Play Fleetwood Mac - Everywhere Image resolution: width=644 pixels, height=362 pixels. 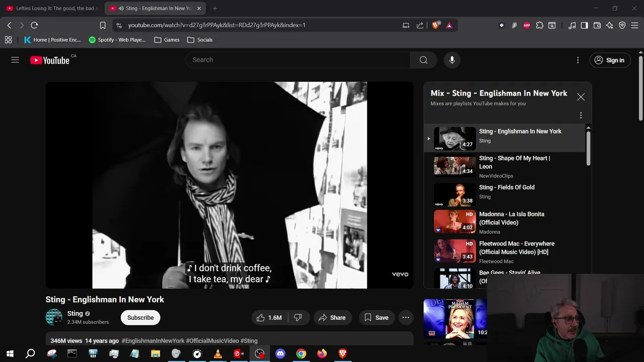pyautogui.click(x=505, y=251)
